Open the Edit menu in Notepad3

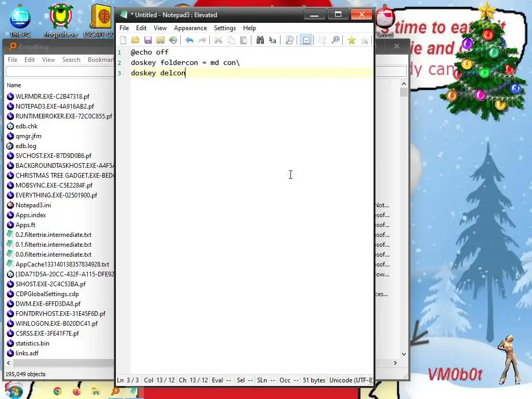(141, 28)
